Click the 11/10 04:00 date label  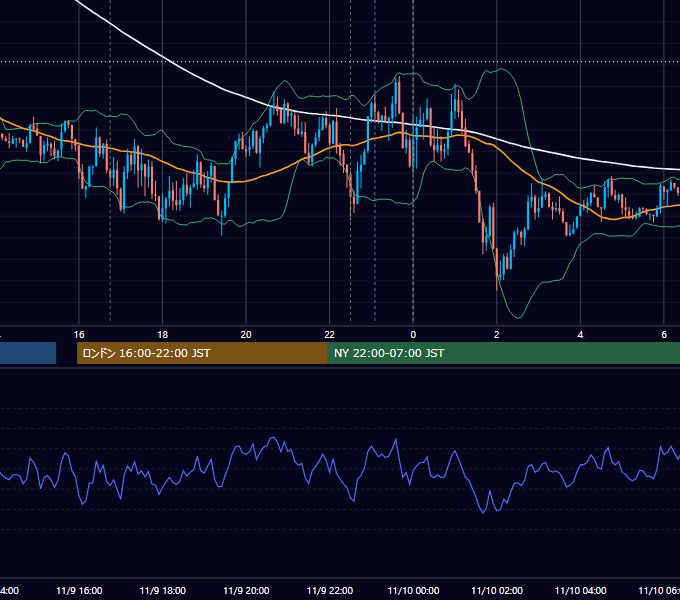point(581,590)
